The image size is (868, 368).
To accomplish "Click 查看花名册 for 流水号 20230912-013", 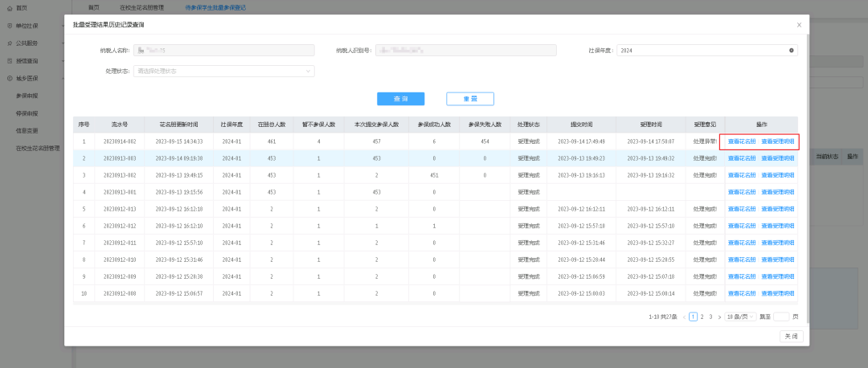I will pos(742,209).
